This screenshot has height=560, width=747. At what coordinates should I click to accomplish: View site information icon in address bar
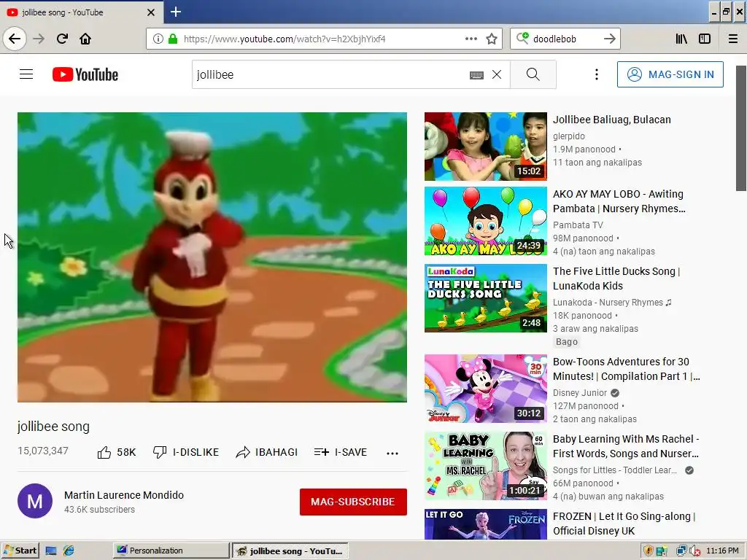(x=158, y=39)
